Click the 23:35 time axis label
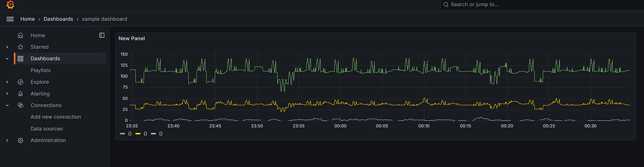Viewport: 644px width, 167px height. (x=132, y=126)
